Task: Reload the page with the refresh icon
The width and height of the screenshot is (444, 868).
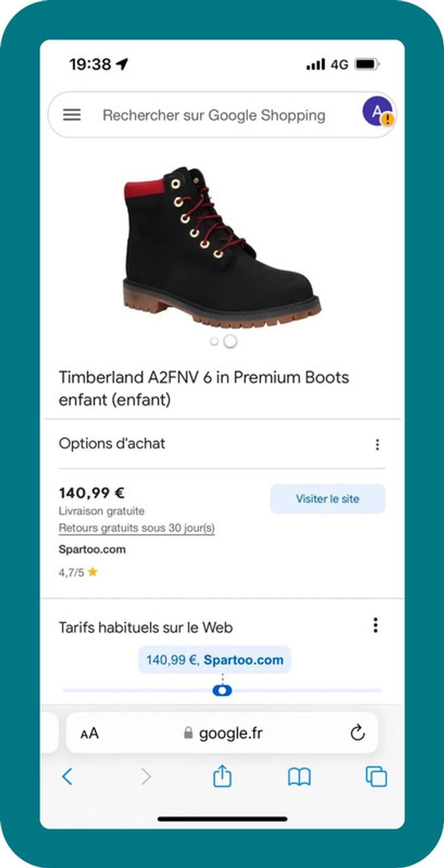Action: 357,733
